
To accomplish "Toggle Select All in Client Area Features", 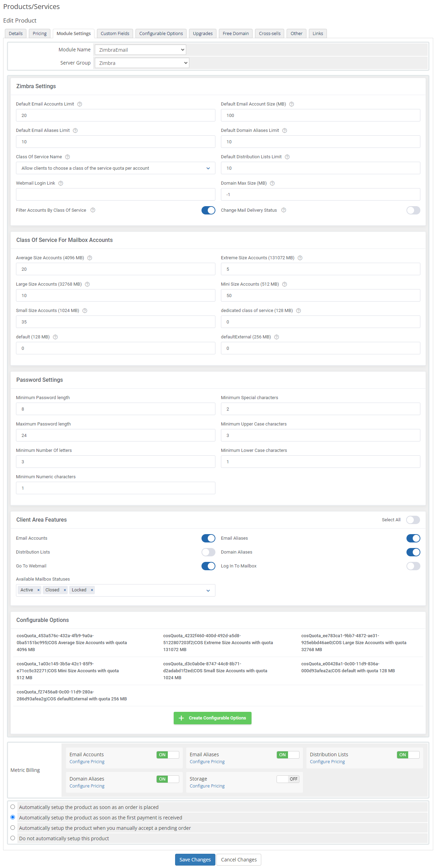I will coord(413,520).
